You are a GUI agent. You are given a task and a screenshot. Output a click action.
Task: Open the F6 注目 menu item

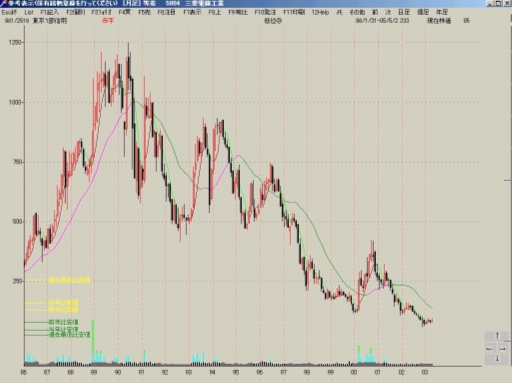[x=166, y=12]
